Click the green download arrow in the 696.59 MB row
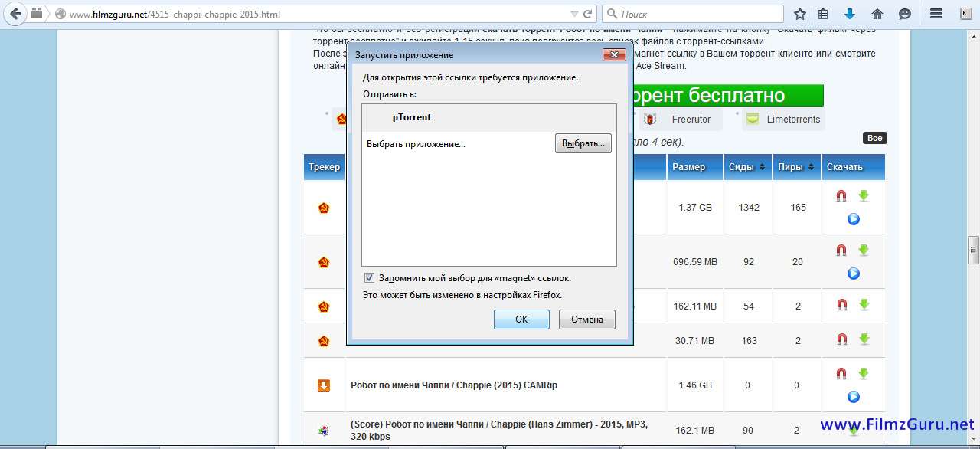The image size is (980, 449). click(x=864, y=251)
